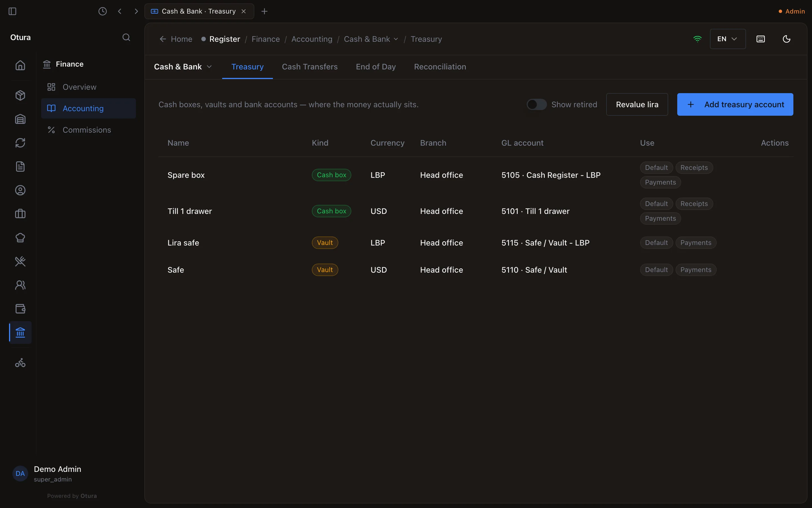Viewport: 812px width, 508px height.
Task: Switch to the End of Day tab
Action: point(376,67)
